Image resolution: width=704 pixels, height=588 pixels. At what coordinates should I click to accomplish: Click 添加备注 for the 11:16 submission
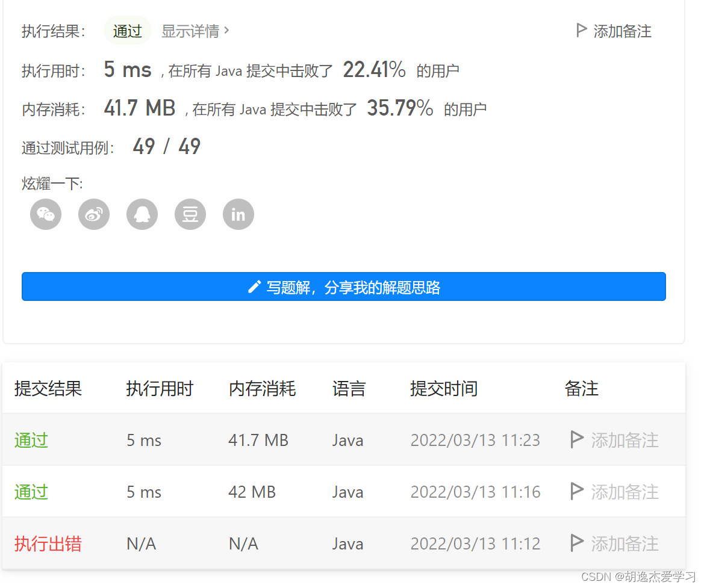(624, 492)
